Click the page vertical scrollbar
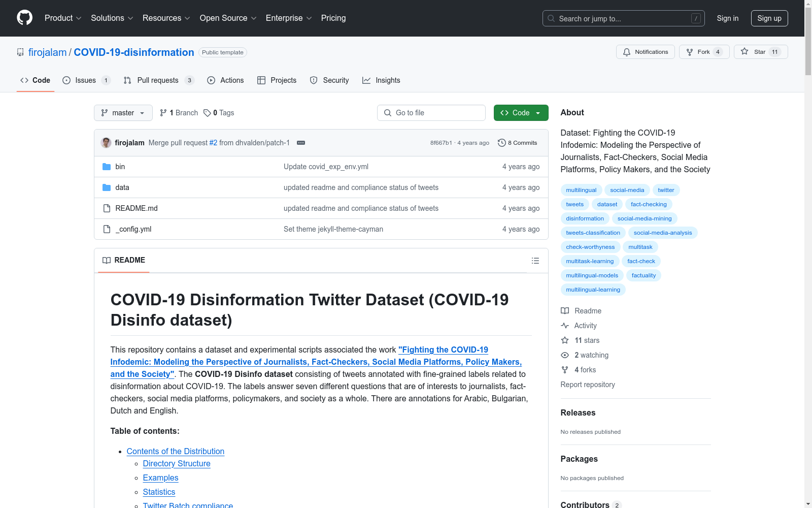 point(808,254)
